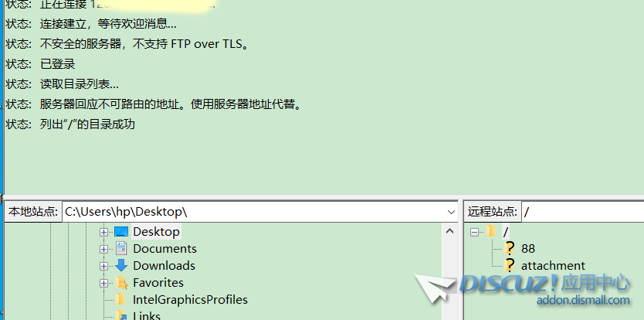
Task: Click the 本地站点 label
Action: tap(33, 212)
